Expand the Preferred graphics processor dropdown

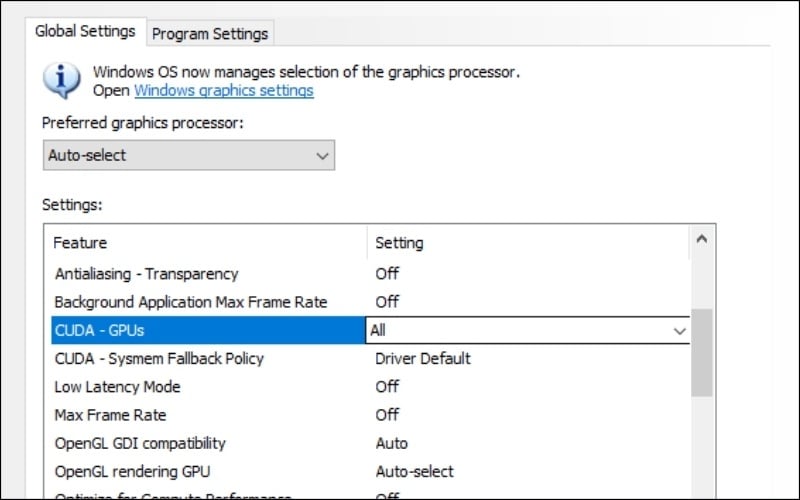click(x=189, y=156)
